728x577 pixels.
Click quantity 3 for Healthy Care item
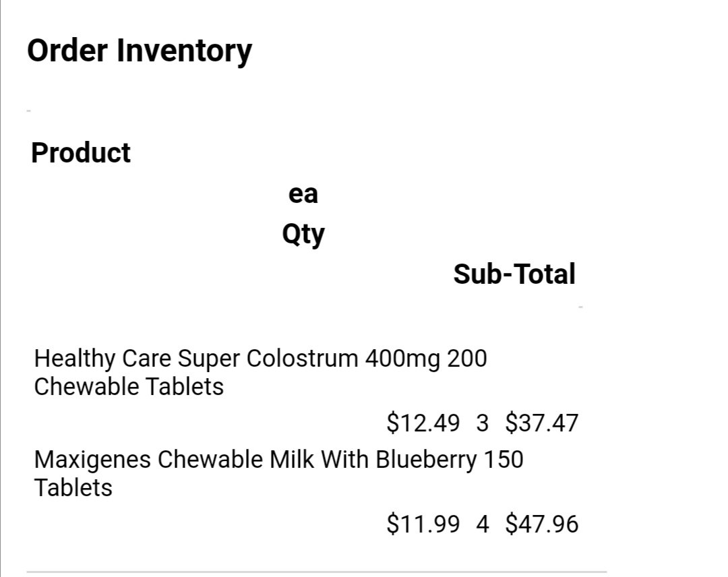point(483,423)
